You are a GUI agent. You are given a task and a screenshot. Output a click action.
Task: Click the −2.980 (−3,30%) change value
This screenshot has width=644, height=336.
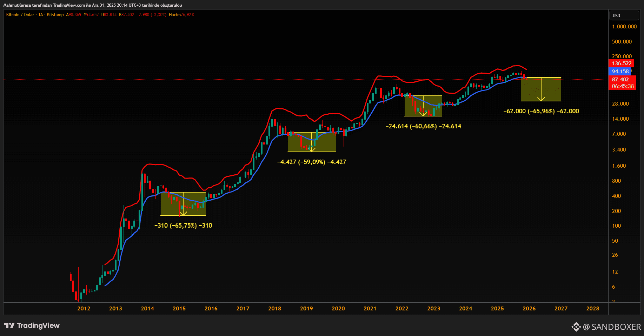(x=152, y=15)
